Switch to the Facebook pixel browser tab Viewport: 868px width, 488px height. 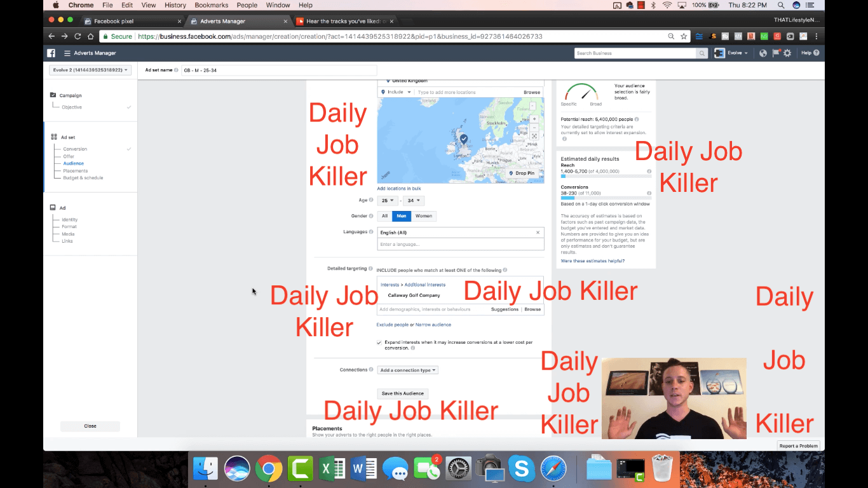[132, 21]
